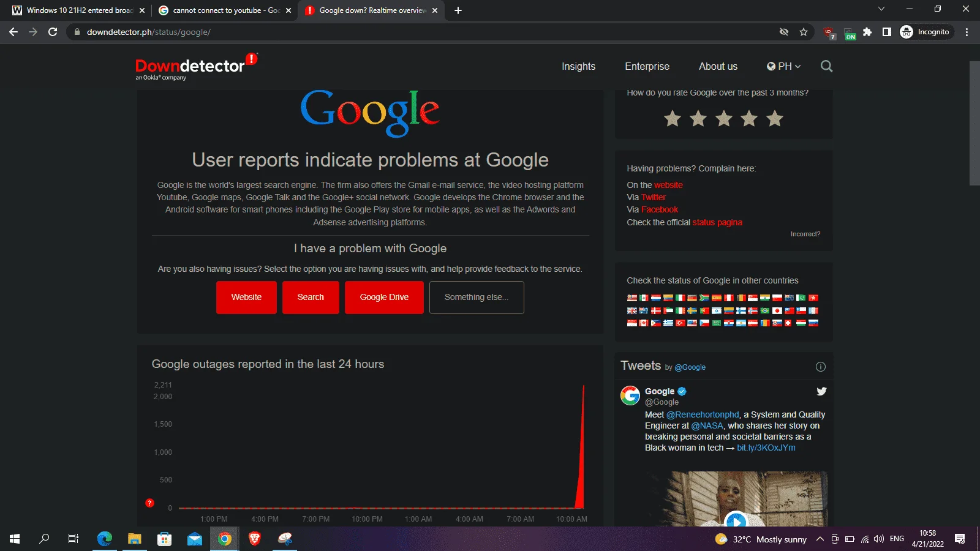This screenshot has width=980, height=551.
Task: Click the third-party cookies blocked eye icon
Action: [783, 32]
